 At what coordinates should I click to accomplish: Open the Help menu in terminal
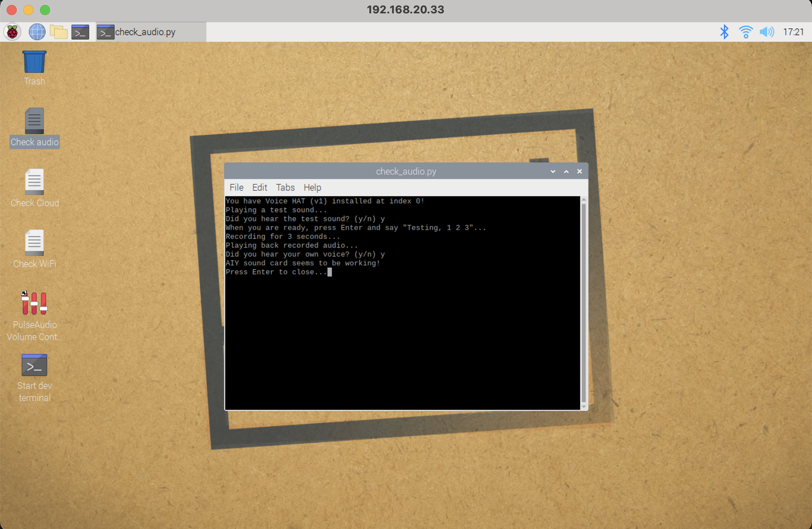312,187
